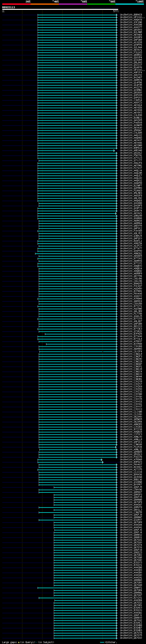Select hit label UniRef100_Q32RV7
146x644 pixels.
tap(131, 520)
